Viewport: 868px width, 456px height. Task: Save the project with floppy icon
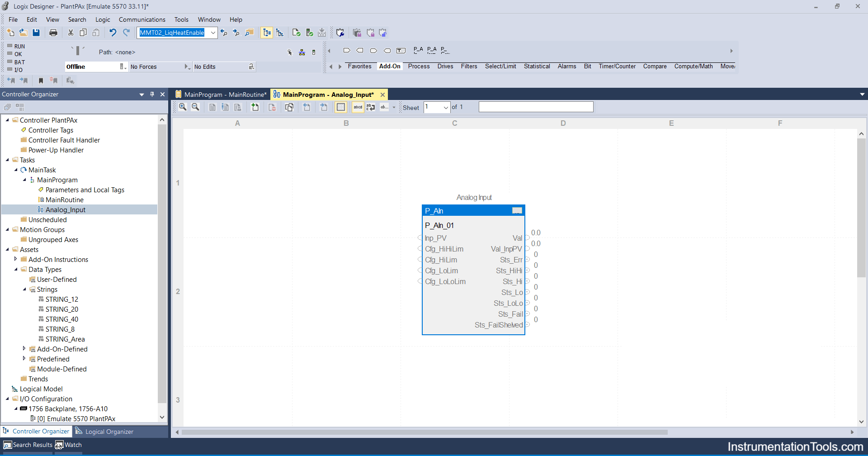pyautogui.click(x=36, y=33)
